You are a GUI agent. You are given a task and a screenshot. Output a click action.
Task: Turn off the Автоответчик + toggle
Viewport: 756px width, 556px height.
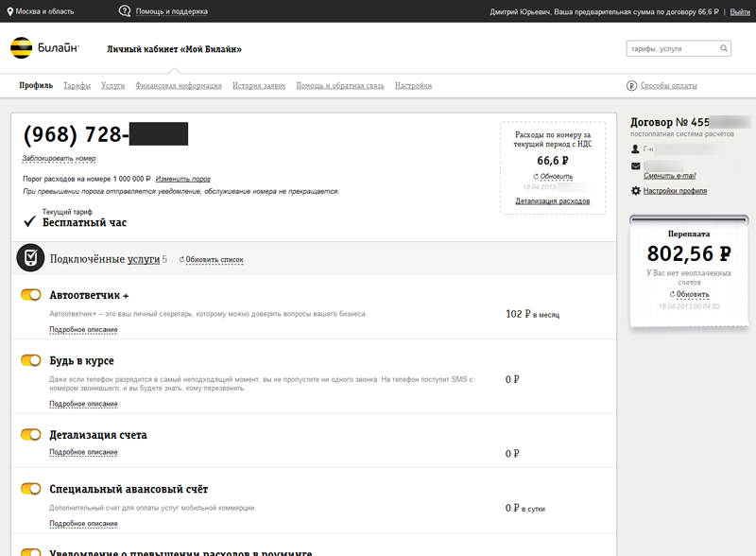click(x=31, y=295)
